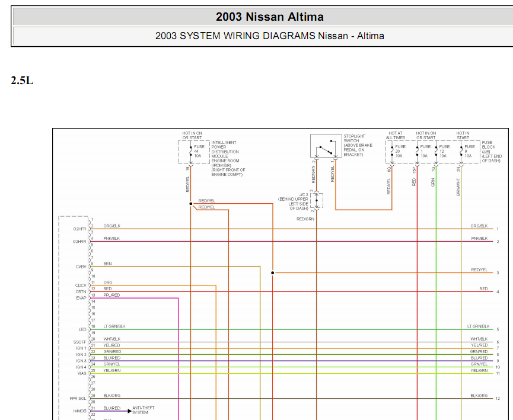This screenshot has width=513, height=420.
Task: Click the "IGN 4" connector label
Action: [81, 367]
